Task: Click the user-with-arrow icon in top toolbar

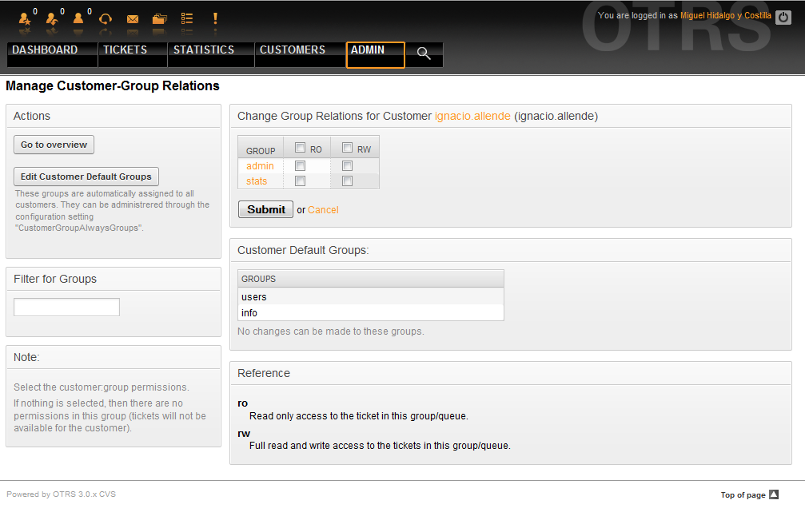Action: click(x=51, y=18)
